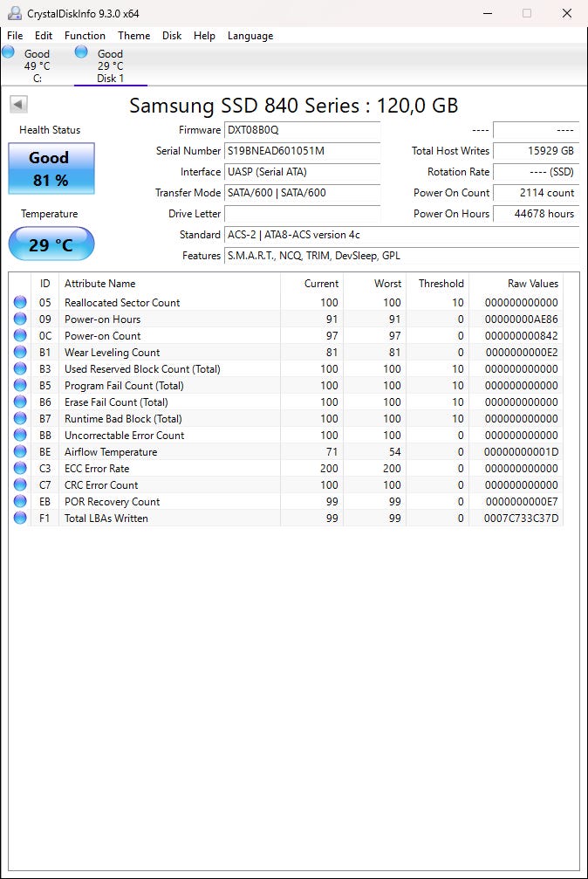588x879 pixels.
Task: Click the POR Recovery Count attribute name
Action: (x=113, y=502)
